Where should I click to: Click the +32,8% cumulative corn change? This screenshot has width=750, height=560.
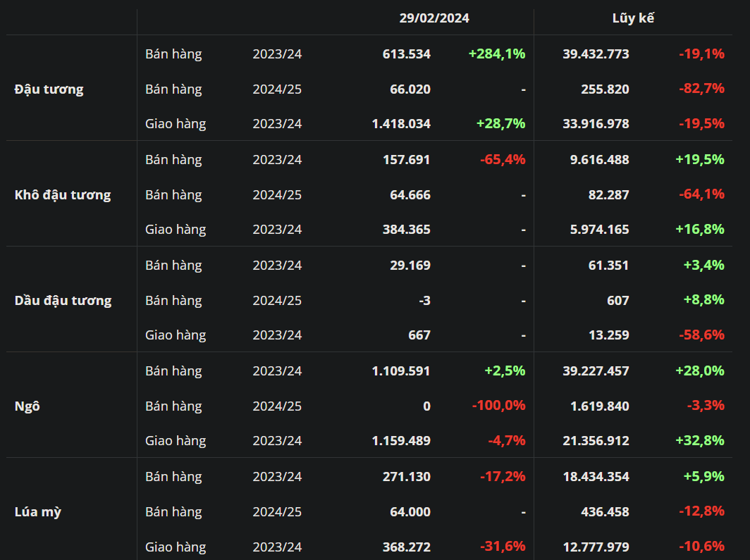click(699, 441)
